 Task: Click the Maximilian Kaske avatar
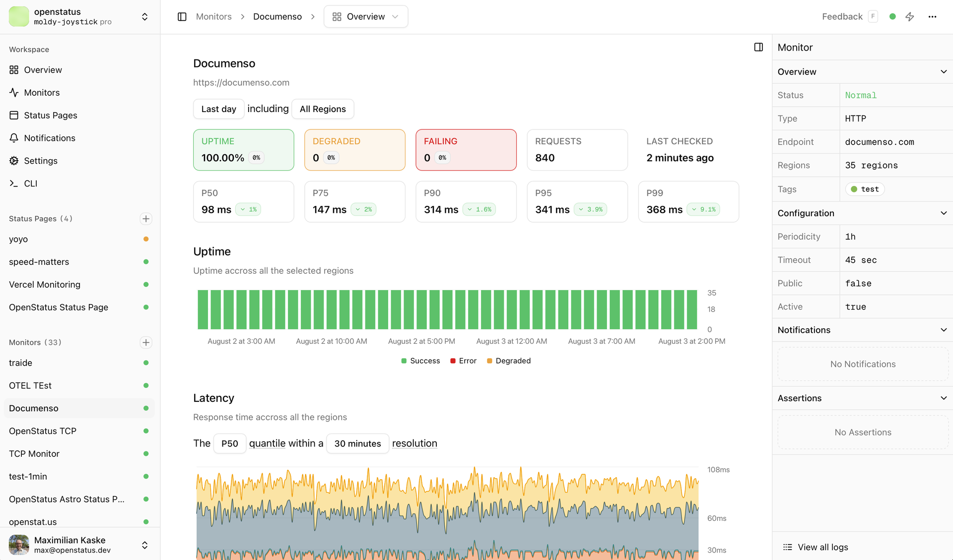(x=19, y=545)
